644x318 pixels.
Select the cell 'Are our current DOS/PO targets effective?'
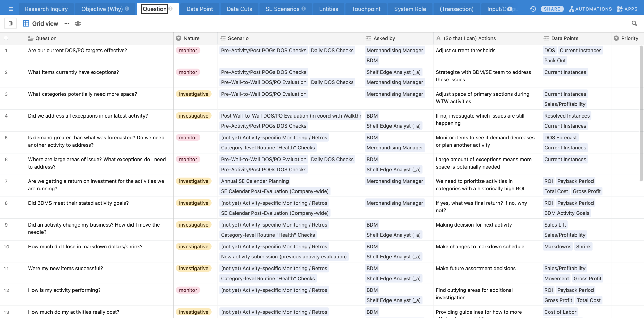[77, 51]
